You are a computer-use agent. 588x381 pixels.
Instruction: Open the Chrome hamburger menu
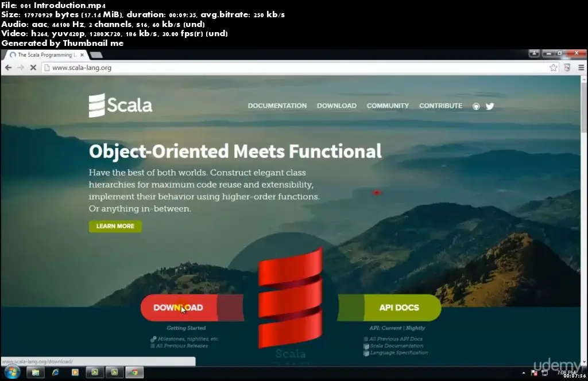[581, 68]
